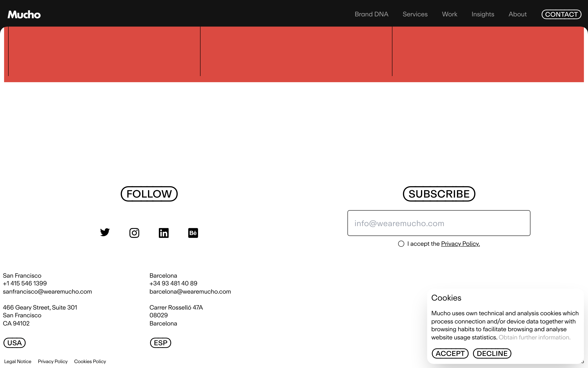Focus the newsletter email input field
Viewport: 588px width, 368px height.
tap(439, 223)
